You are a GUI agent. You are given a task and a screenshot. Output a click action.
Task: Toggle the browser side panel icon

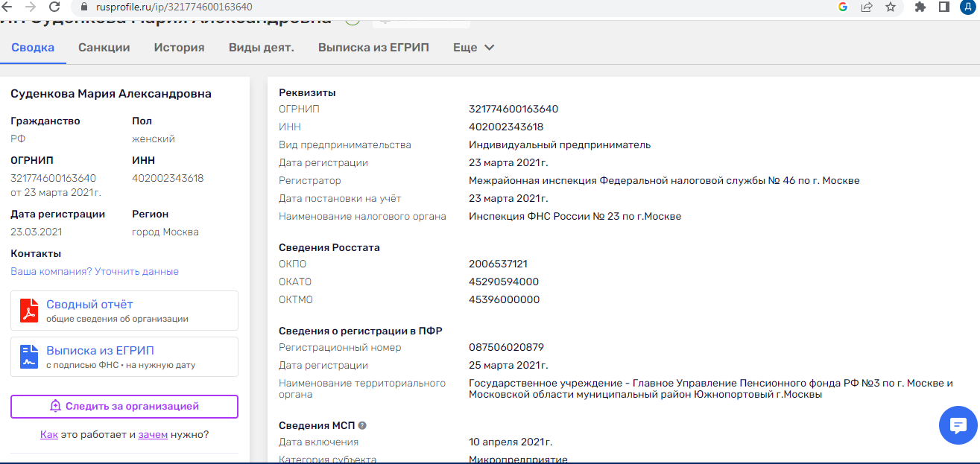(943, 7)
